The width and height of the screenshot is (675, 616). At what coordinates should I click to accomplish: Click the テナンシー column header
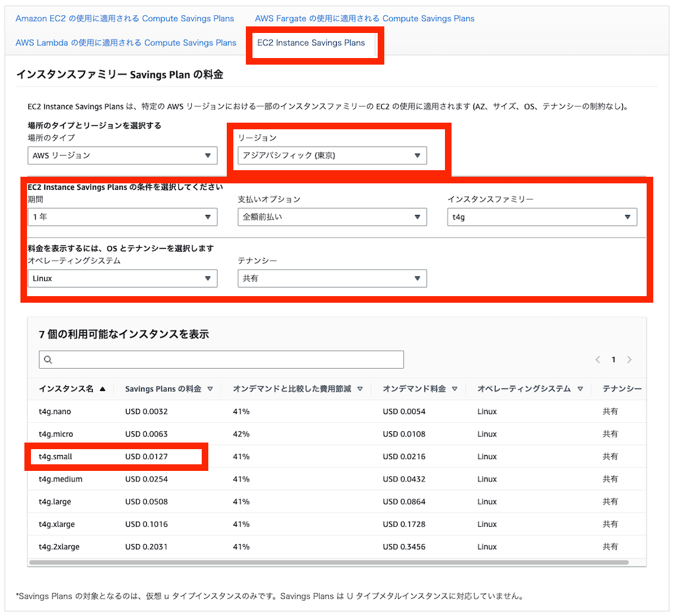click(x=622, y=389)
